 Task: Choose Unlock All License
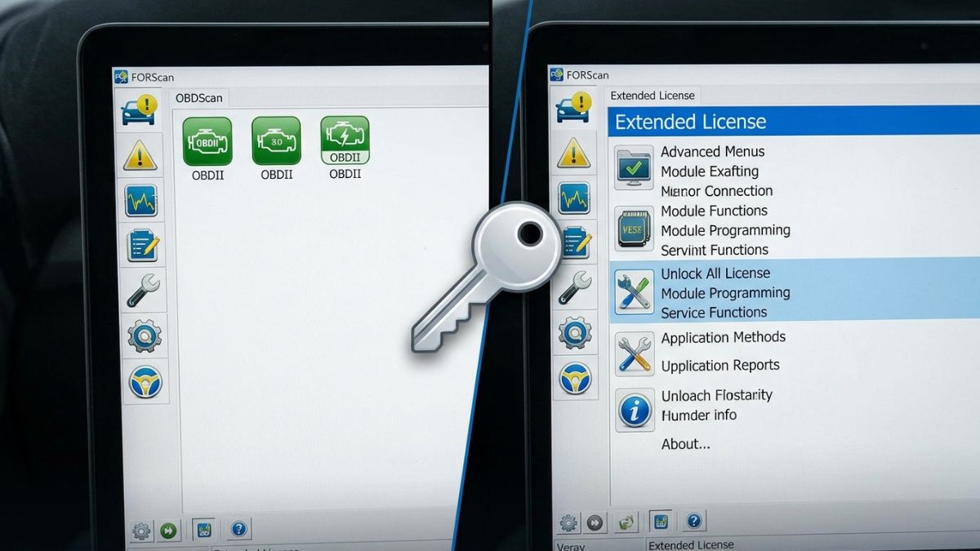click(x=715, y=273)
